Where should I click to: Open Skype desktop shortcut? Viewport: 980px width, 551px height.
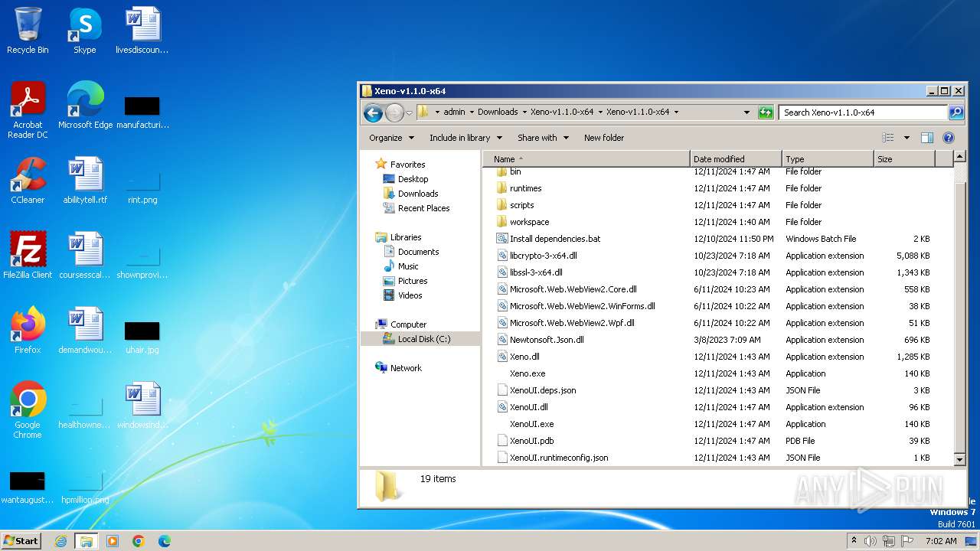[84, 31]
